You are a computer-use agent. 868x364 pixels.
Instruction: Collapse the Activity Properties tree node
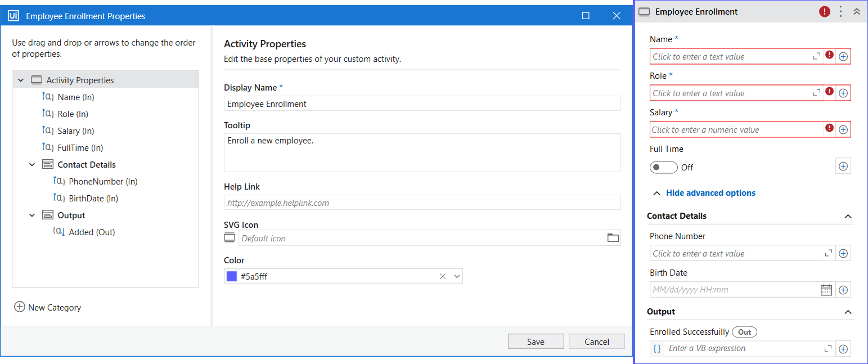(x=21, y=80)
